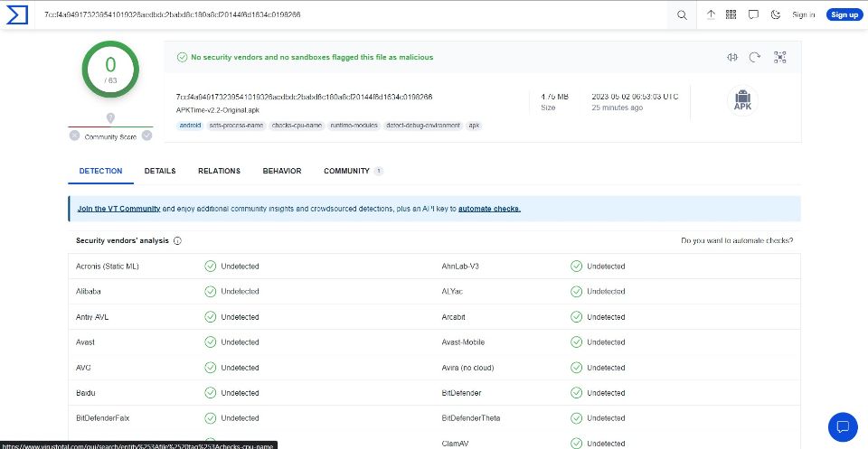Click the APK file type icon

pos(742,101)
